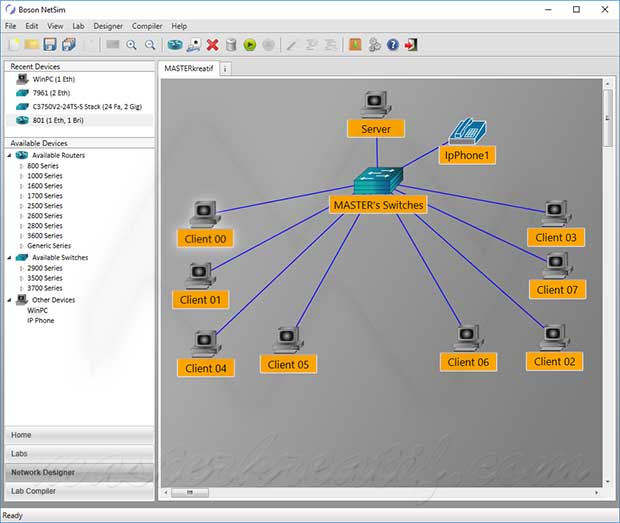Select the Client 06 computer icon
This screenshot has width=620, height=523.
(468, 338)
